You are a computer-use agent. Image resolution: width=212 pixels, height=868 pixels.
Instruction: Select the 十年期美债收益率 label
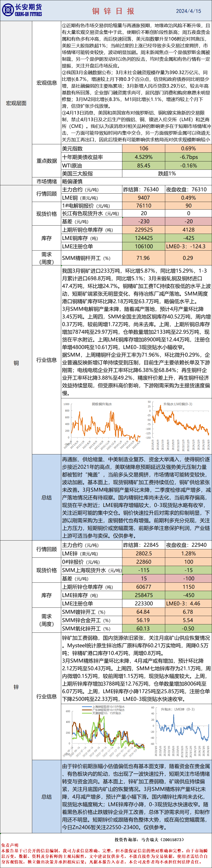(82, 157)
